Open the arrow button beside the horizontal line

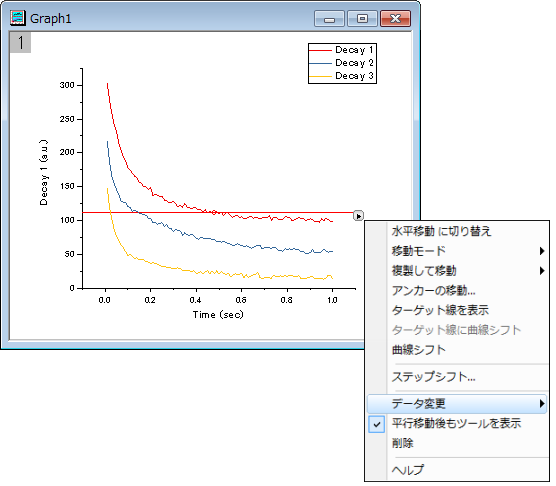[x=358, y=216]
